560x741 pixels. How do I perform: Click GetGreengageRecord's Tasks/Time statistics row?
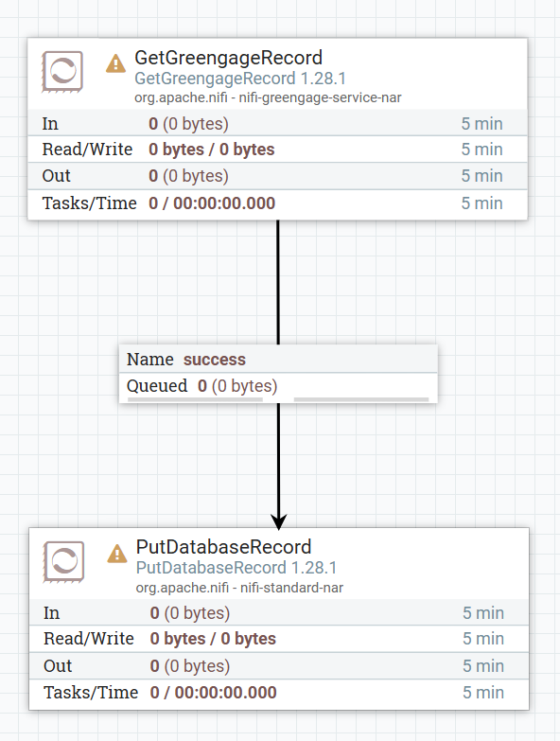278,203
